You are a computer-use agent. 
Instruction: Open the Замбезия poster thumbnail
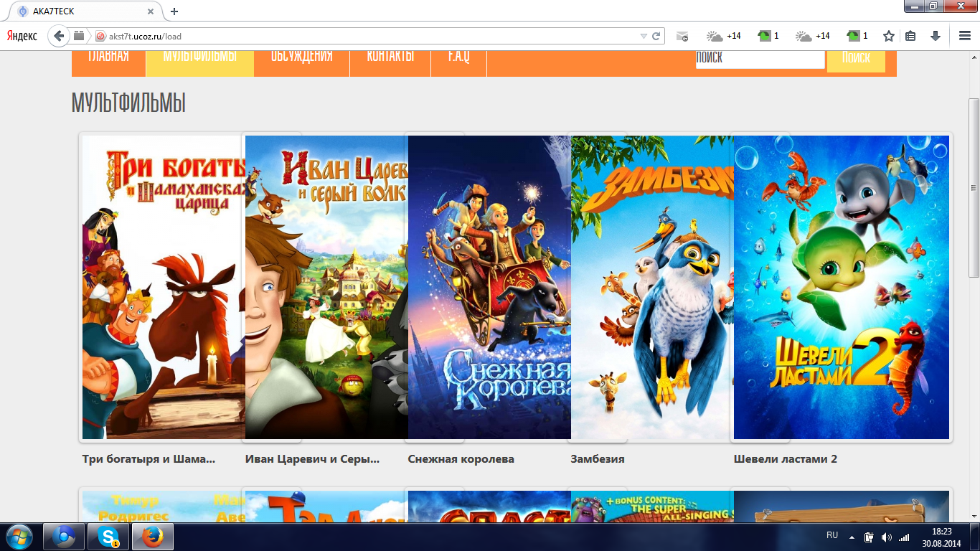pos(652,287)
